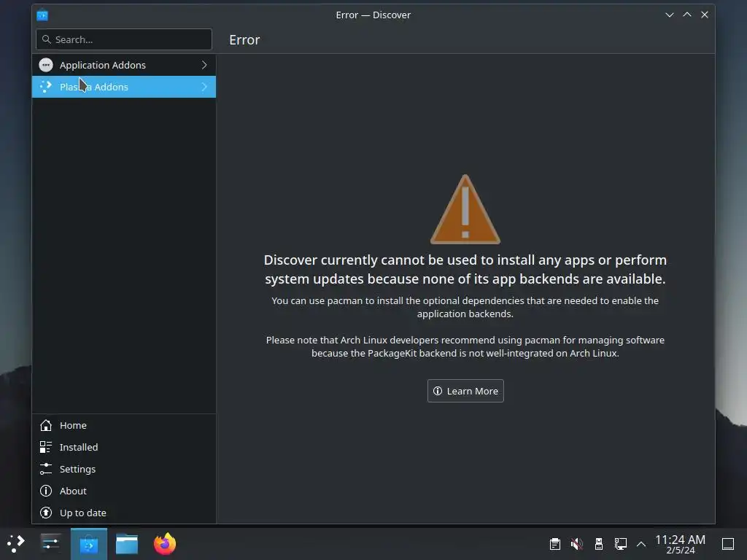Open the Application Addons category
The width and height of the screenshot is (747, 560).
pos(124,65)
